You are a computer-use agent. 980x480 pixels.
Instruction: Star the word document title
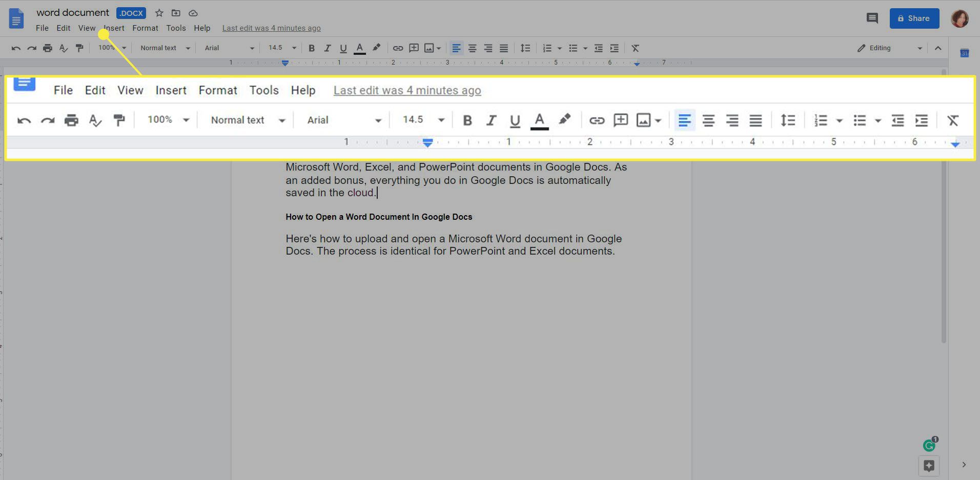tap(159, 13)
